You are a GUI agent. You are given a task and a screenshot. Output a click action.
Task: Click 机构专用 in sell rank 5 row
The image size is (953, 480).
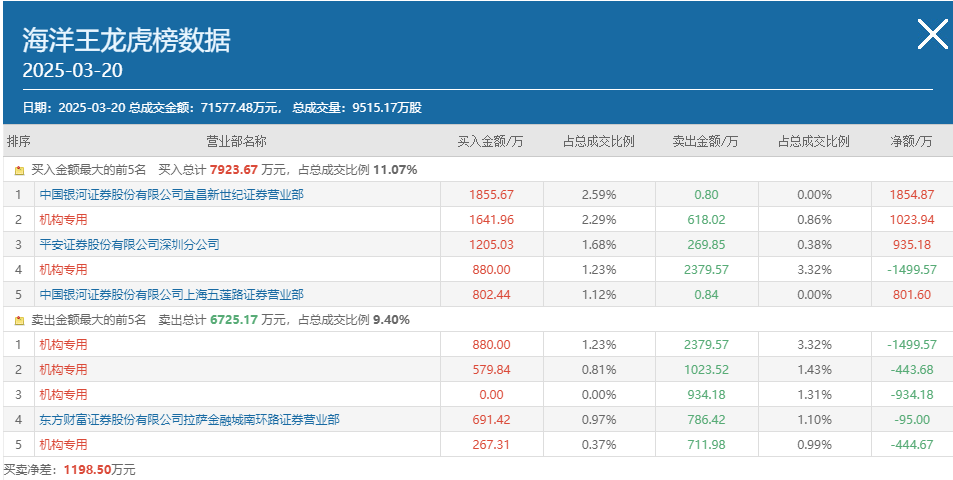63,445
